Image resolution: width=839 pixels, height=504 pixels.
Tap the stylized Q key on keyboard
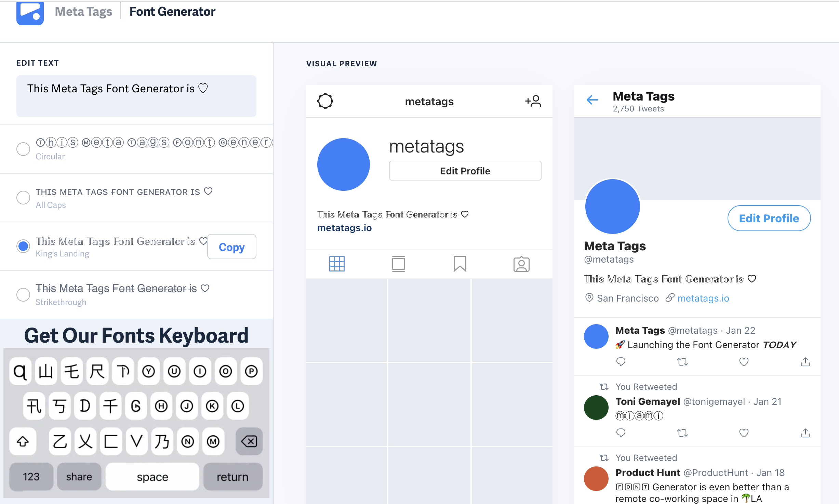point(20,371)
